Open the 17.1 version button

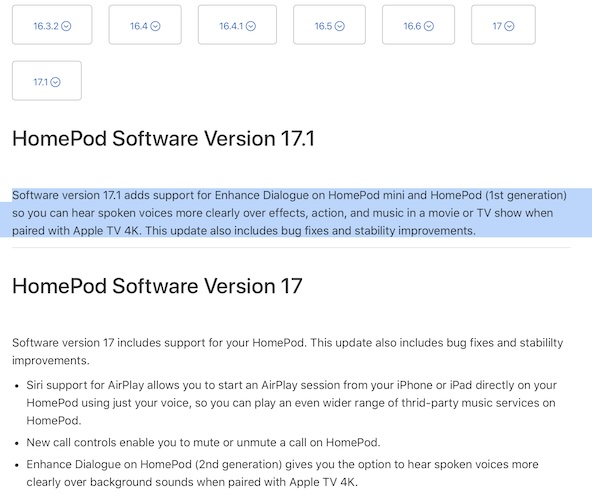click(47, 81)
